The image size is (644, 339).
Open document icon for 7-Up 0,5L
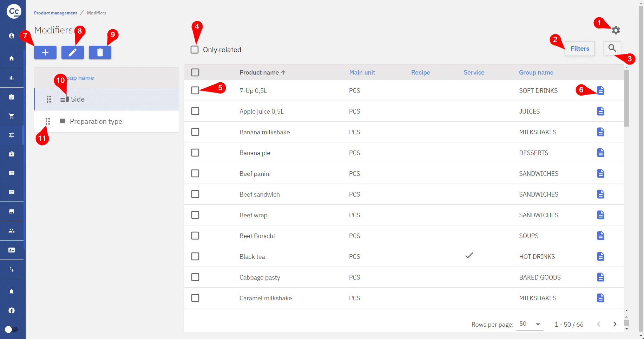600,91
